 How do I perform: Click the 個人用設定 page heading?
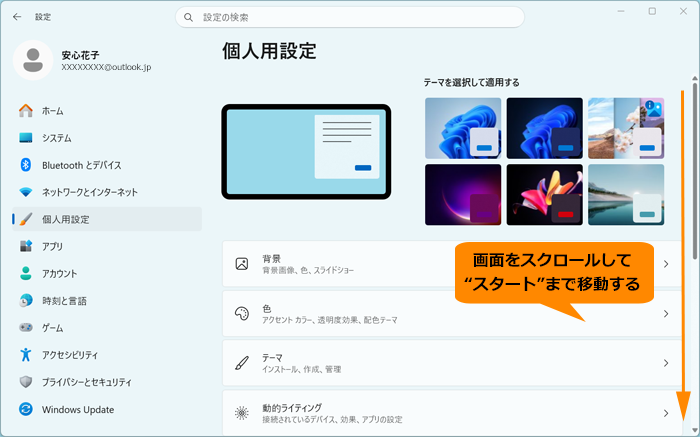pos(270,51)
